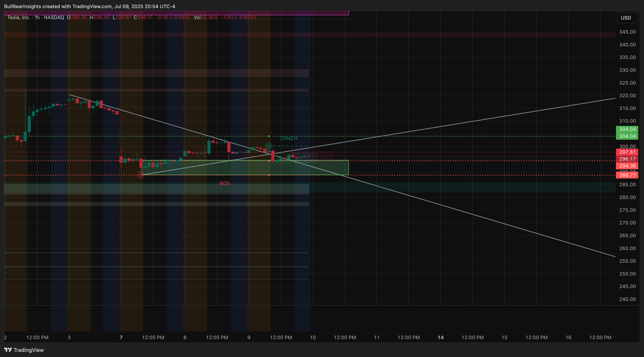Viewport: 644px width, 357px height.
Task: Click date 9 on the time axis
Action: pos(249,337)
